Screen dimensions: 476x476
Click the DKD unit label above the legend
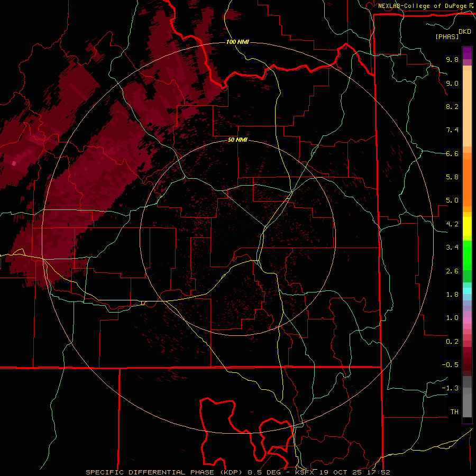tap(465, 32)
